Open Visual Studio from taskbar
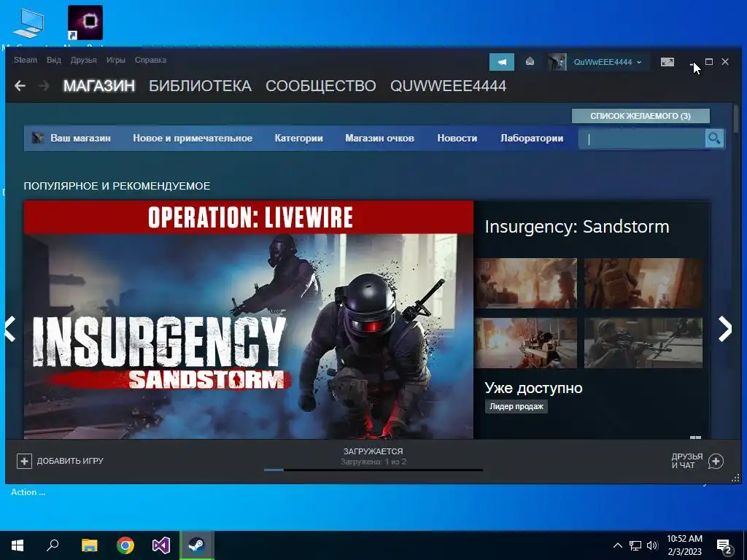The image size is (747, 560). click(x=161, y=545)
